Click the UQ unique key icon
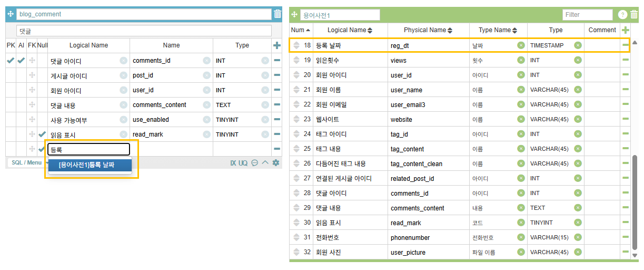 (243, 163)
